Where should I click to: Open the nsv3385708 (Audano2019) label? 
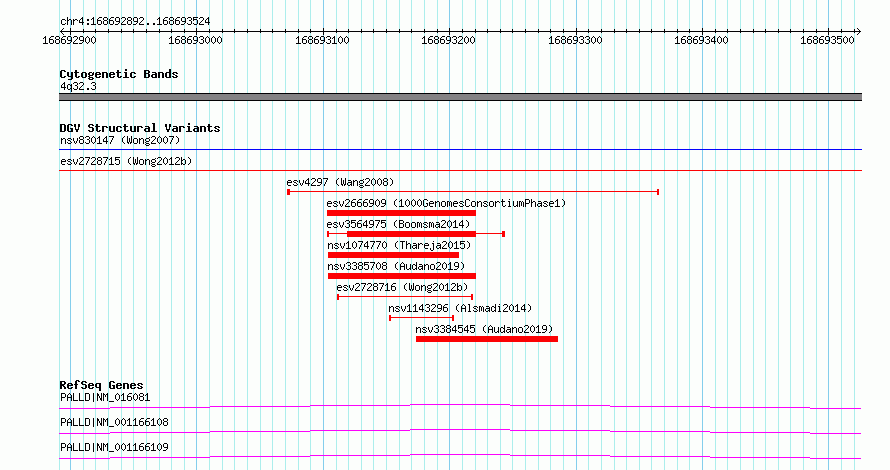[396, 266]
